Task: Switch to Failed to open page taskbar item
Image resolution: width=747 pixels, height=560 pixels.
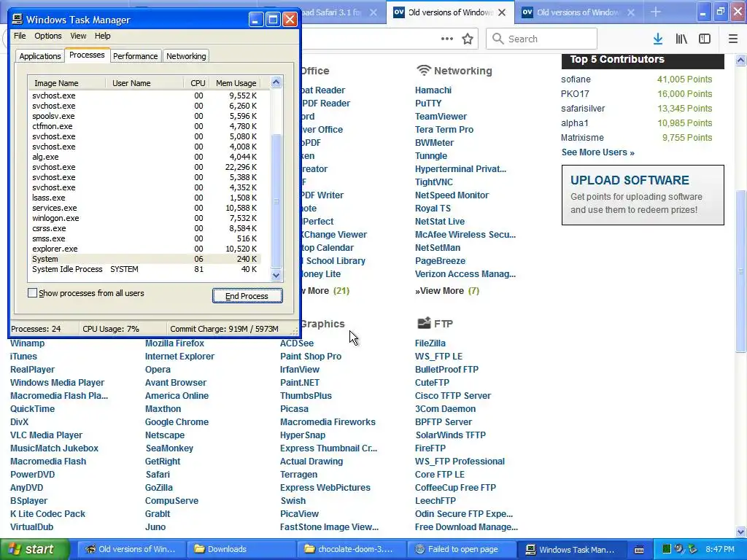Action: tap(462, 549)
